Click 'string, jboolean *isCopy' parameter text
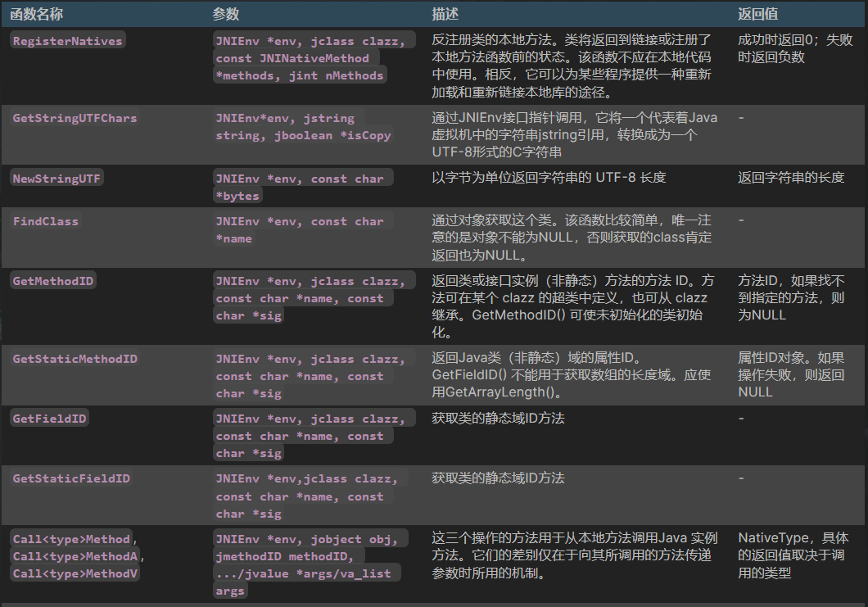Image resolution: width=868 pixels, height=607 pixels. pyautogui.click(x=303, y=135)
